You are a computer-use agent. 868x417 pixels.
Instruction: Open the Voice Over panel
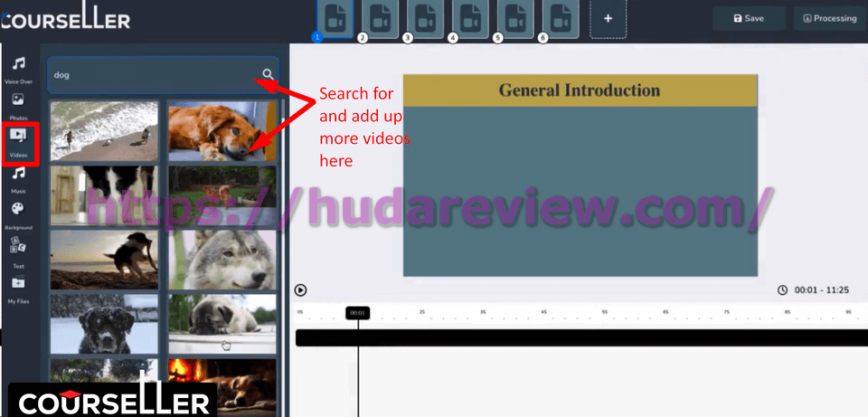pos(18,65)
